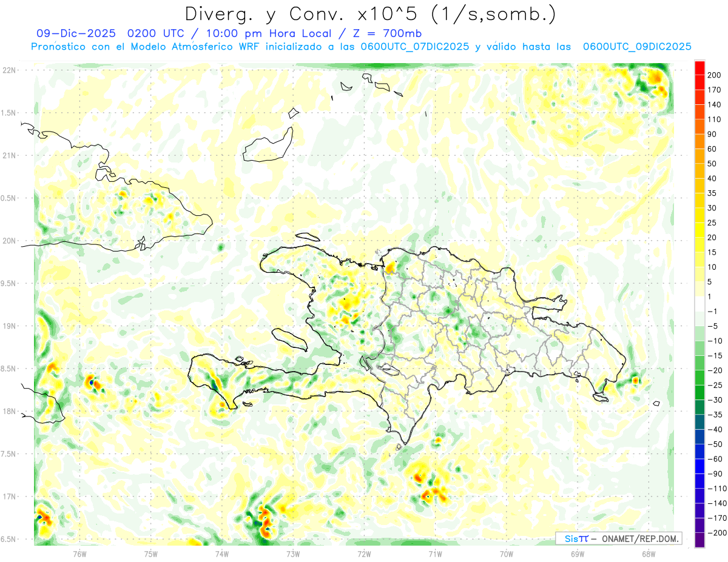The width and height of the screenshot is (728, 562).
Task: Click the "71W" longitude label
Action: click(435, 554)
